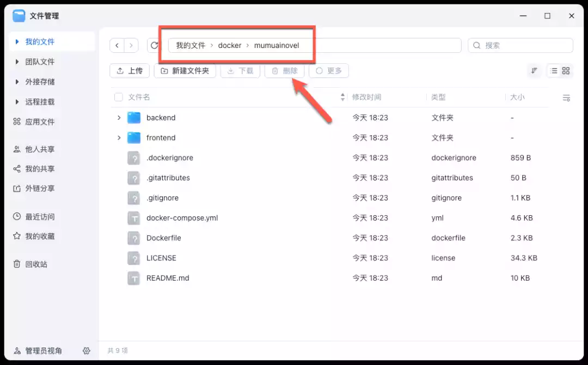The height and width of the screenshot is (365, 588).
Task: Create a folder with 新建文件夹
Action: 185,70
